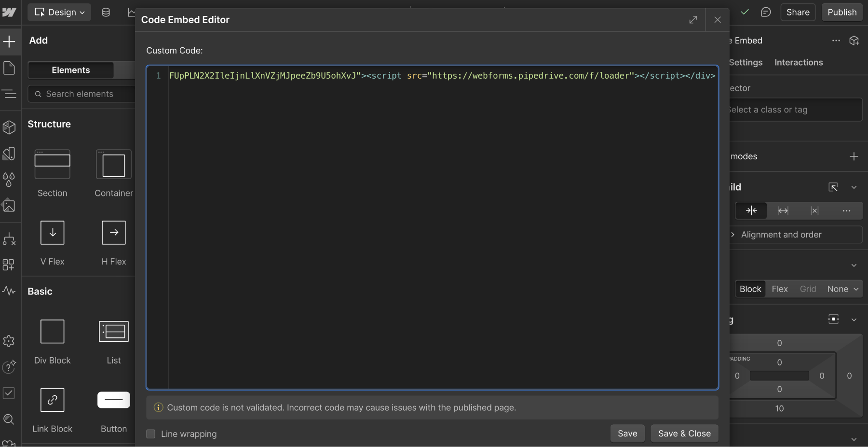
Task: Open the Variables panel icon
Action: pyautogui.click(x=9, y=154)
